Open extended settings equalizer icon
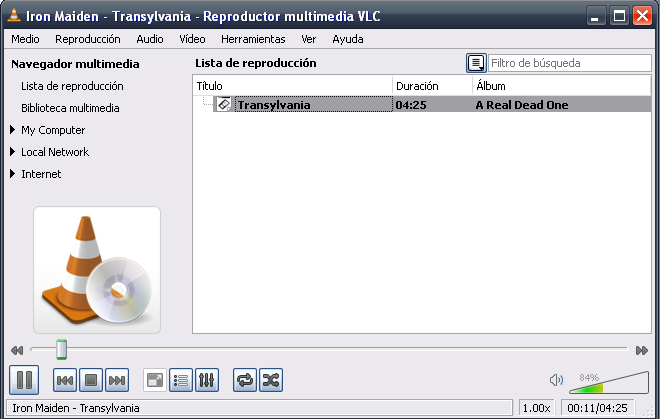The height and width of the screenshot is (419, 660). [x=207, y=380]
